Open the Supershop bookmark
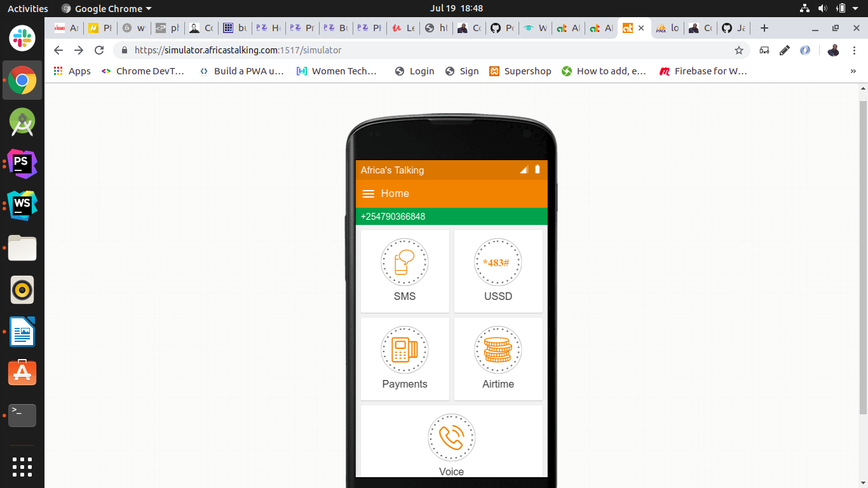This screenshot has width=868, height=488. [x=520, y=71]
